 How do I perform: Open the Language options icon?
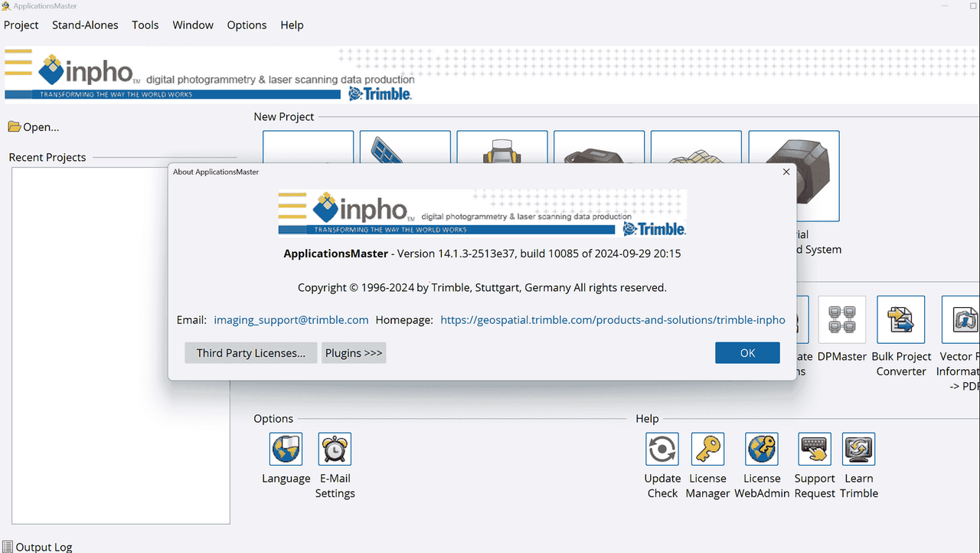pyautogui.click(x=286, y=449)
